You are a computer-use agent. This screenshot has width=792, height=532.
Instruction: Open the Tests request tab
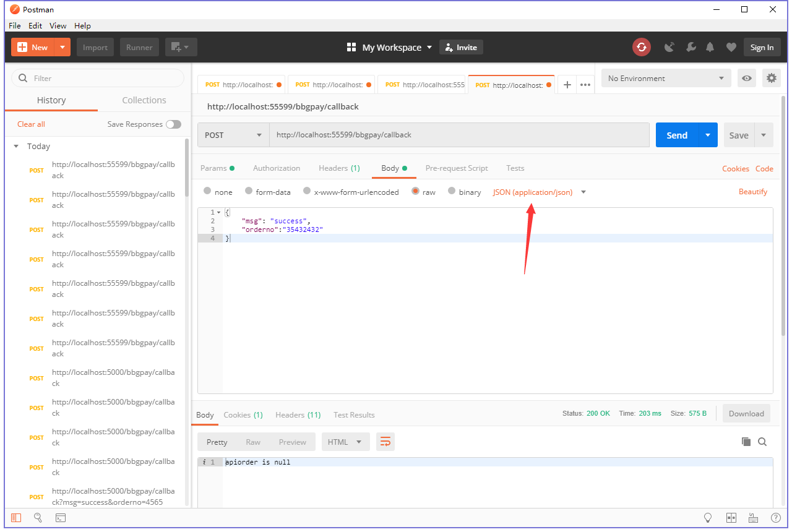tap(515, 168)
